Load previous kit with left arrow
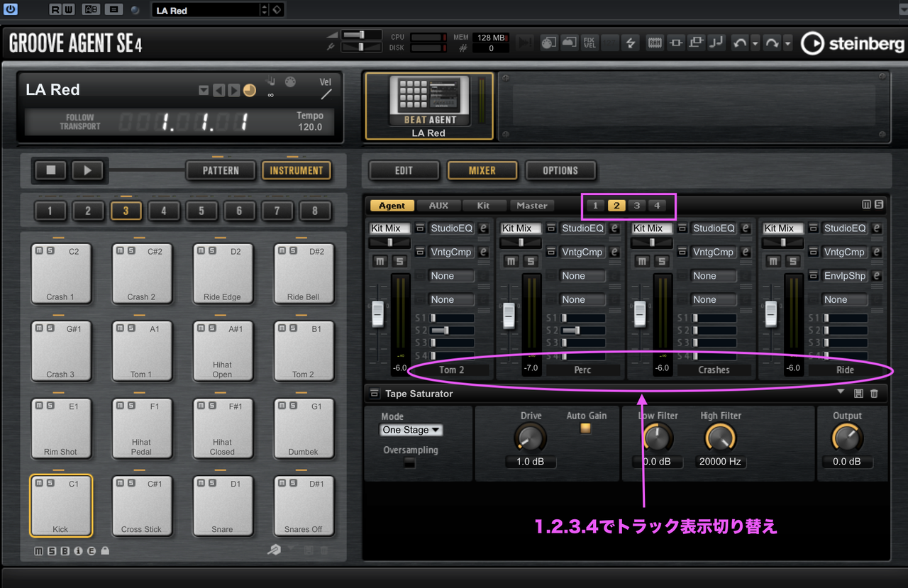 point(219,90)
